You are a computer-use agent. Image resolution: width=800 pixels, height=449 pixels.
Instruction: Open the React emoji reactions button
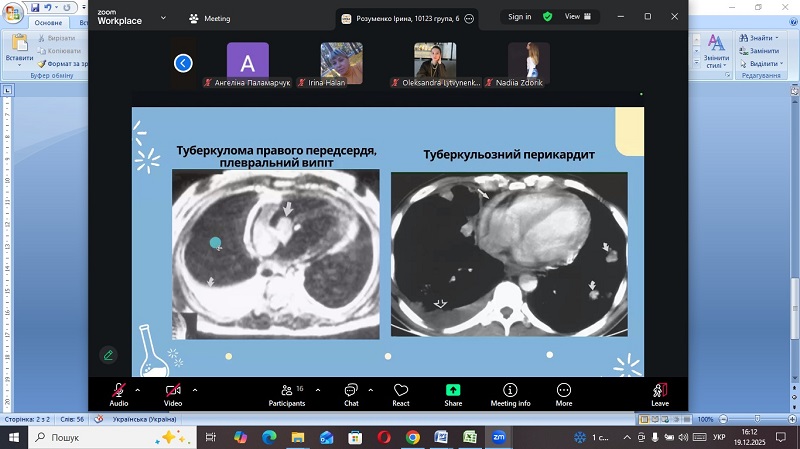pos(400,394)
